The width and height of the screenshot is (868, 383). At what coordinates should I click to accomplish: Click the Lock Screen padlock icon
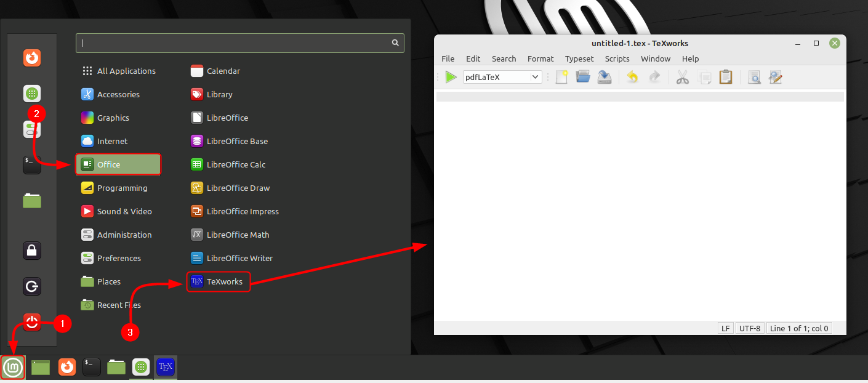click(x=32, y=251)
